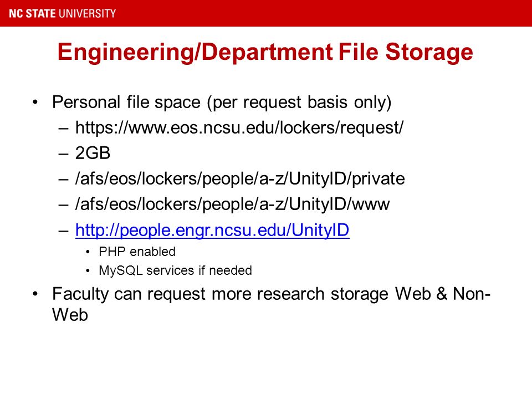Image resolution: width=532 pixels, height=399 pixels.
Task: Click the MySQL services if needed sub-bullet
Action: (x=175, y=271)
